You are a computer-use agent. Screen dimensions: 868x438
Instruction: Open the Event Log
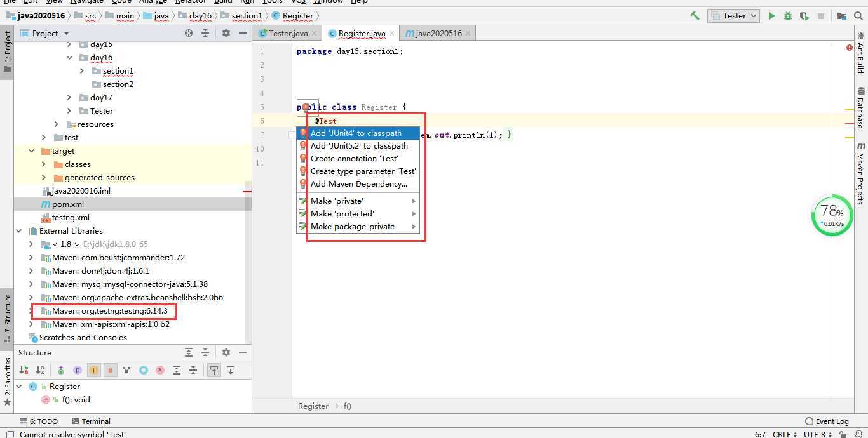pyautogui.click(x=827, y=421)
